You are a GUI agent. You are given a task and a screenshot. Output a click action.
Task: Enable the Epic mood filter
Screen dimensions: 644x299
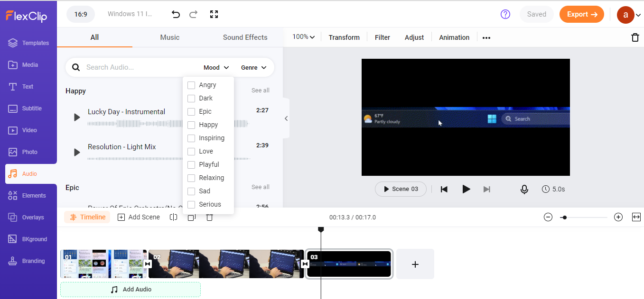[x=191, y=111]
